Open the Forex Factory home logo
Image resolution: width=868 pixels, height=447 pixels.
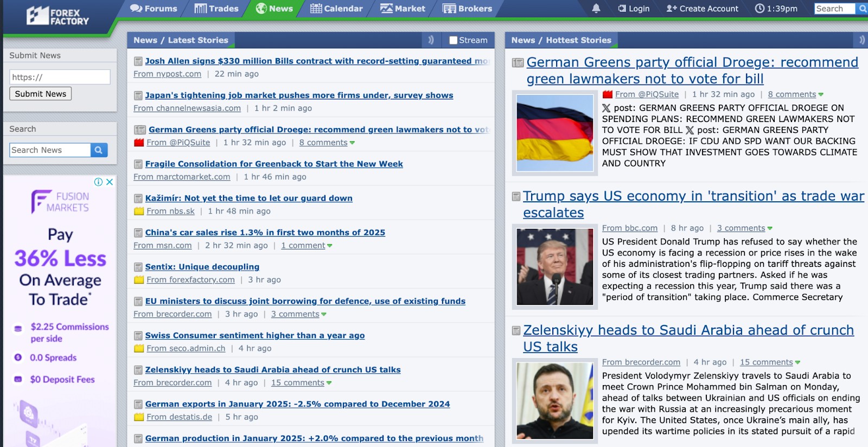click(x=58, y=16)
